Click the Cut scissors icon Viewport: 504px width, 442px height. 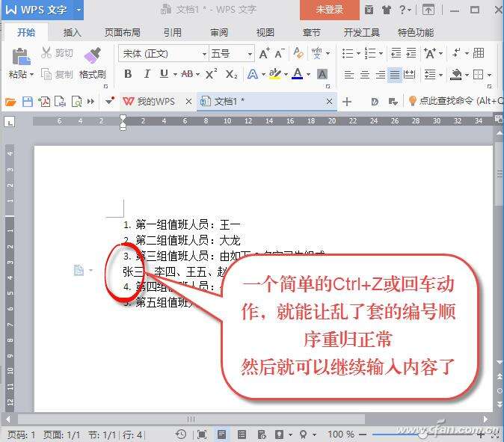[x=46, y=52]
